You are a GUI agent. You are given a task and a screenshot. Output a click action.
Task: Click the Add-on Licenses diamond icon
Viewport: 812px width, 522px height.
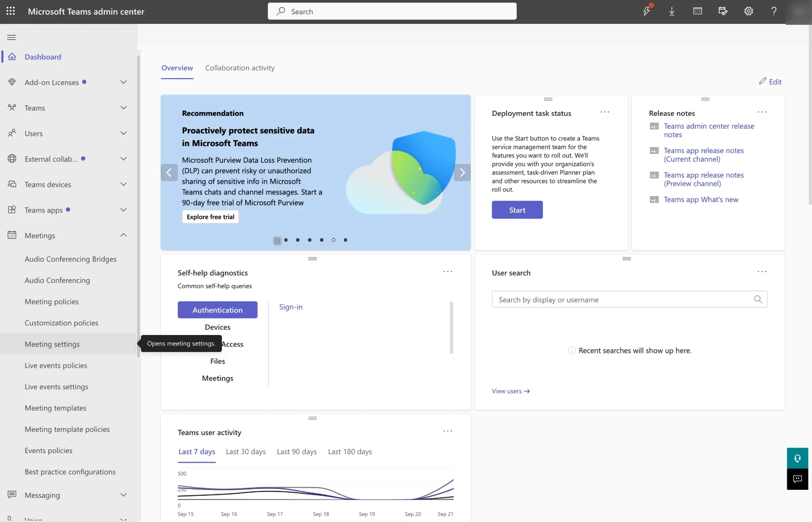12,82
